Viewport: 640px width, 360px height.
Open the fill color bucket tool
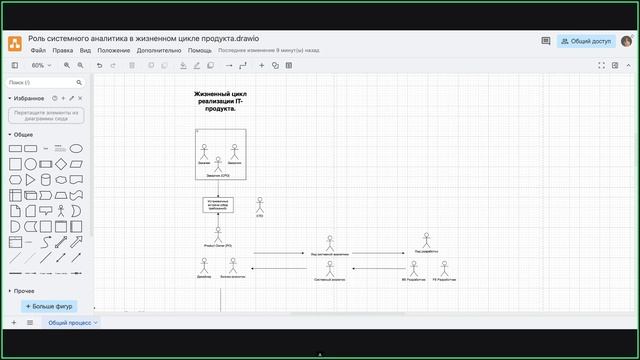[183, 65]
